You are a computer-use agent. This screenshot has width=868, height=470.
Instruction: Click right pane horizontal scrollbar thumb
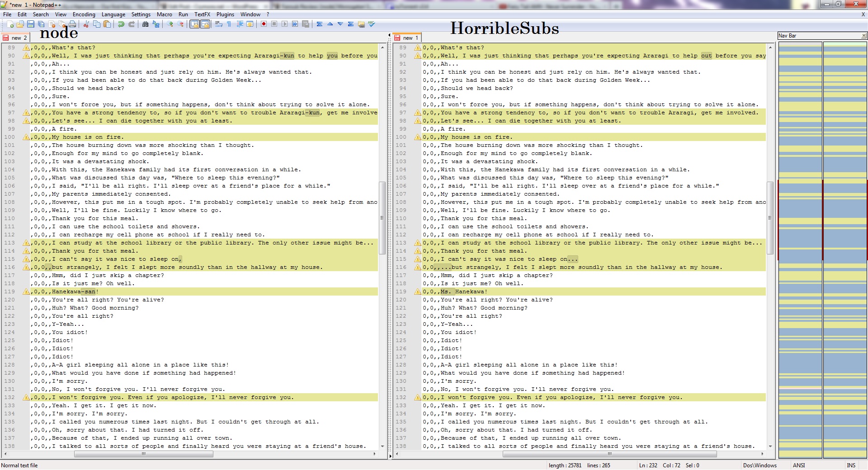tap(609, 454)
